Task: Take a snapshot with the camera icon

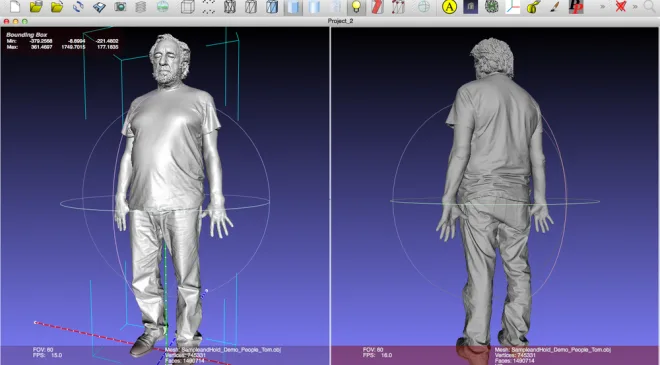Action: pos(120,6)
